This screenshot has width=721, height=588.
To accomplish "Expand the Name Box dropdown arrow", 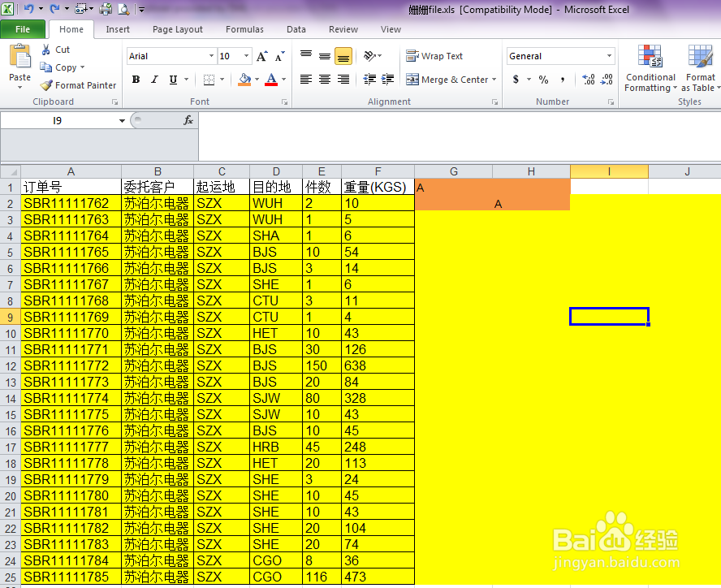I will [x=122, y=120].
